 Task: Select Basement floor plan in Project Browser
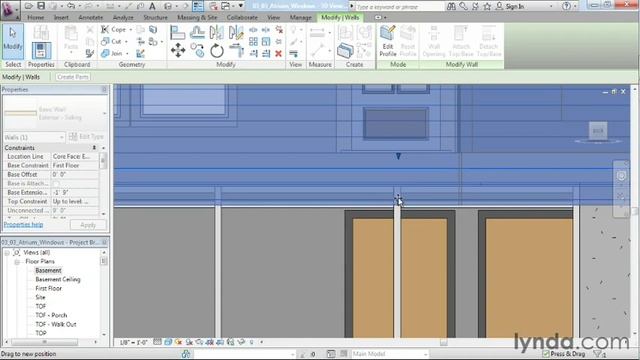click(x=48, y=271)
